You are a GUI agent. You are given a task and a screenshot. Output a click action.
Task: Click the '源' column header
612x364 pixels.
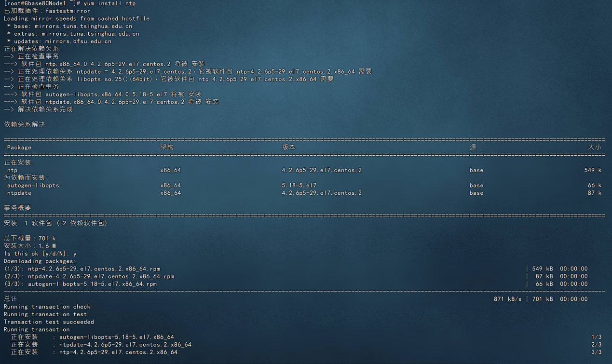pyautogui.click(x=473, y=148)
